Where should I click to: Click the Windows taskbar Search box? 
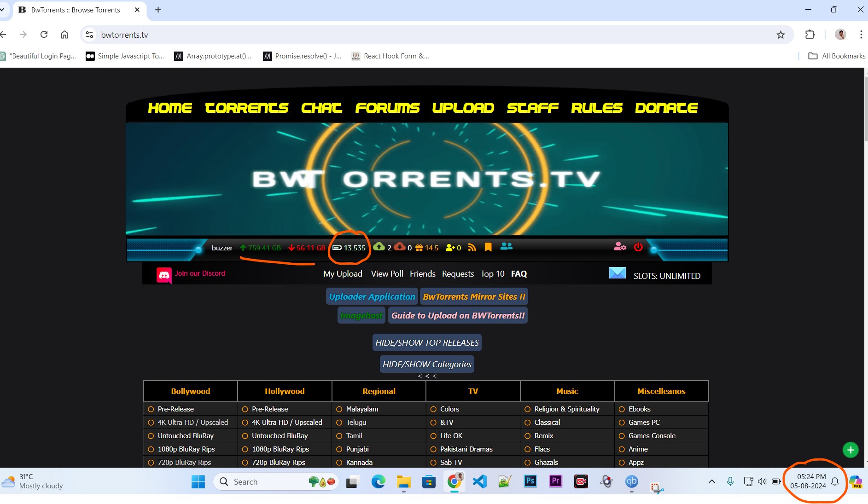tap(276, 481)
